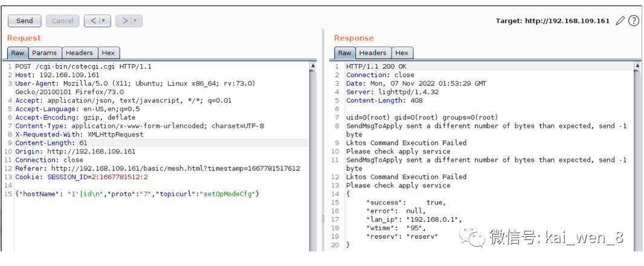Click the Host: 192.168.109.161 header line
The height and width of the screenshot is (266, 644).
[57, 75]
